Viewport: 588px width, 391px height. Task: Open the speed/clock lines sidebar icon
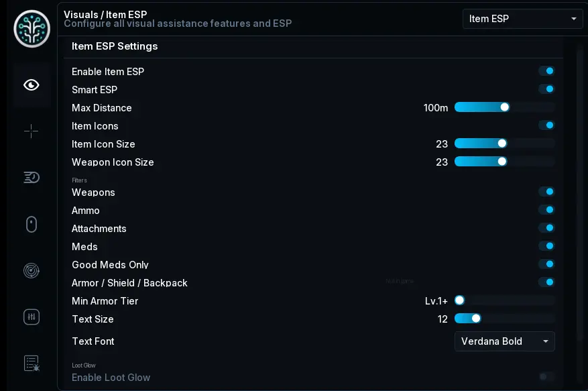pyautogui.click(x=31, y=177)
